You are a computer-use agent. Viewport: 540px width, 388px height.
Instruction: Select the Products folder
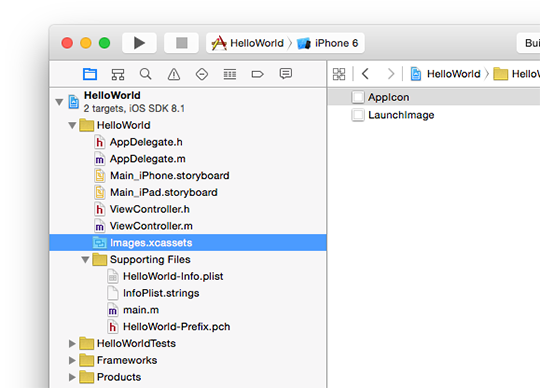188,377
